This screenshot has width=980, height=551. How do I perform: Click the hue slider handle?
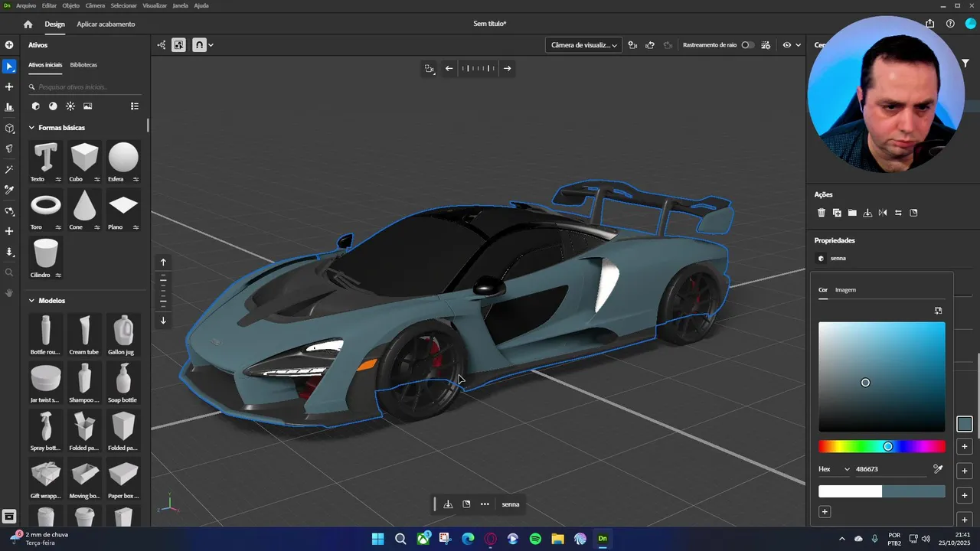point(888,446)
